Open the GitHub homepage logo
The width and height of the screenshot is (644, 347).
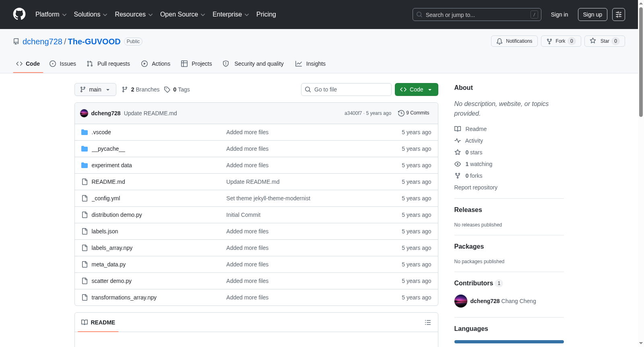[19, 14]
